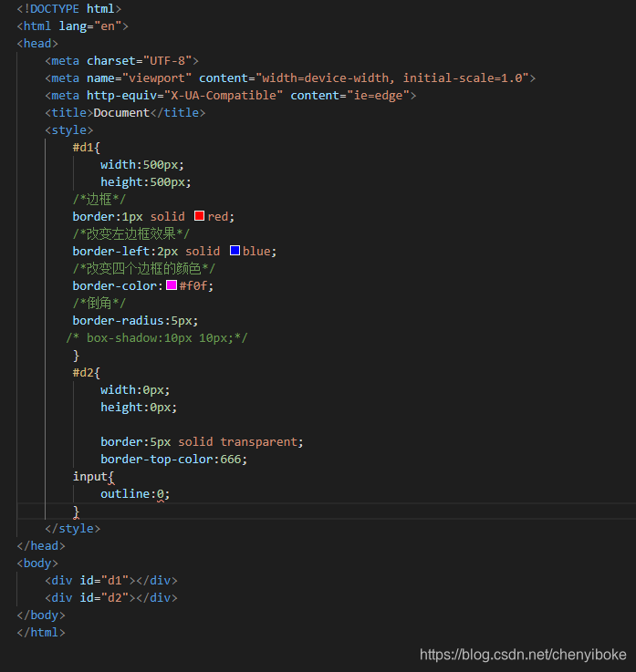Click the opening head tag
636x672 pixels.
(37, 43)
